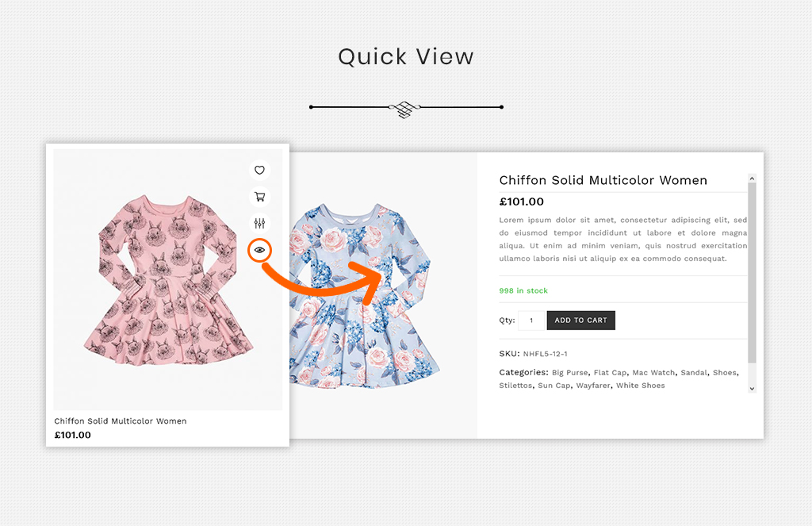The width and height of the screenshot is (812, 526).
Task: Click the eye quick view icon
Action: (x=259, y=250)
